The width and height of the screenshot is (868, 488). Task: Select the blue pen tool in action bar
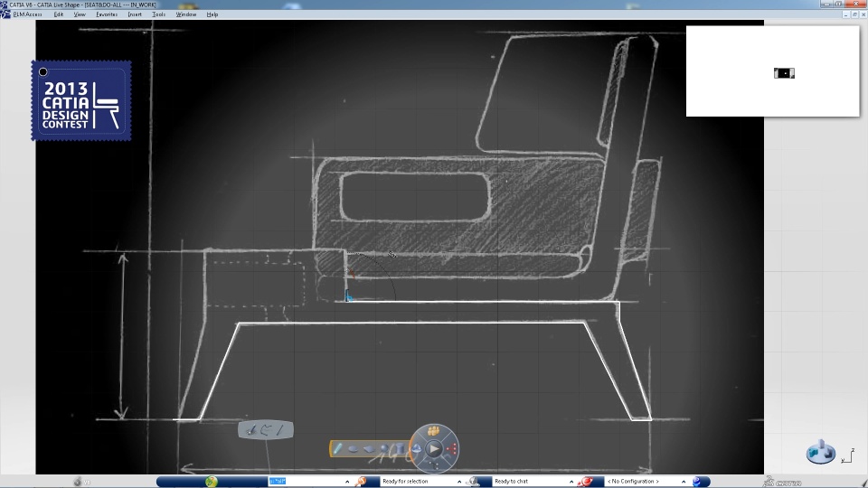coord(337,449)
